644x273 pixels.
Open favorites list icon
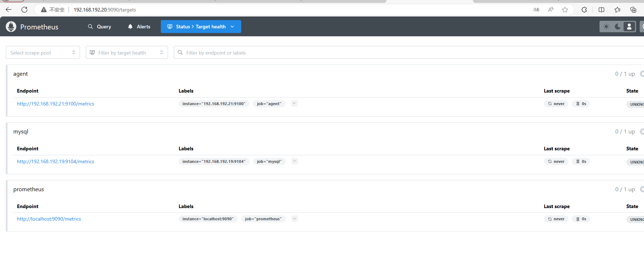pyautogui.click(x=617, y=10)
